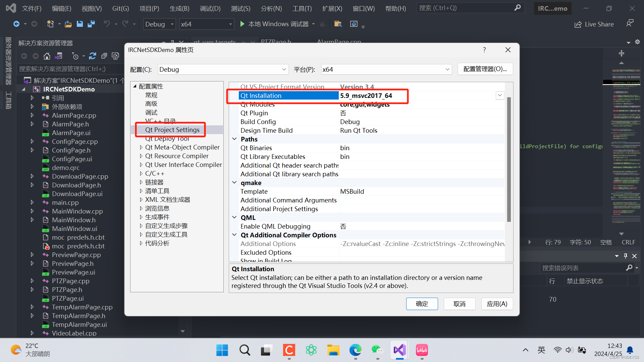Click the navigate backward toolbar icon

[16, 24]
